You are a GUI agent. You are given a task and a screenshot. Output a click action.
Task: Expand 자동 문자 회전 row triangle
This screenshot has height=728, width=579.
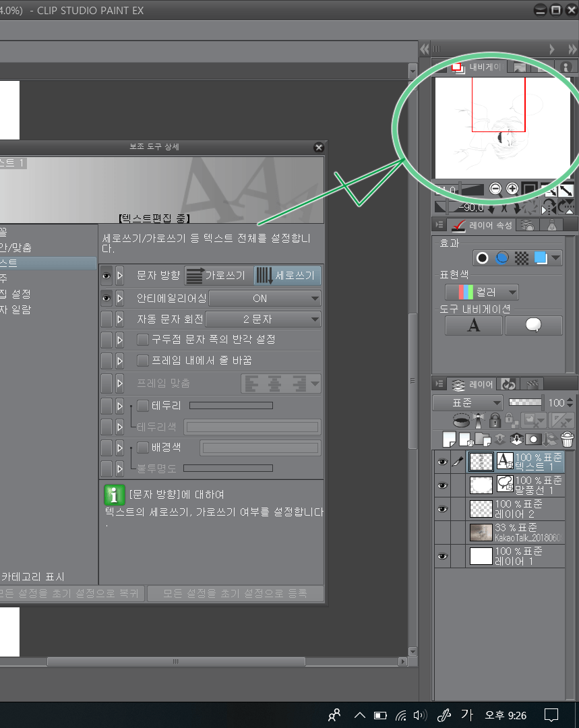120,320
